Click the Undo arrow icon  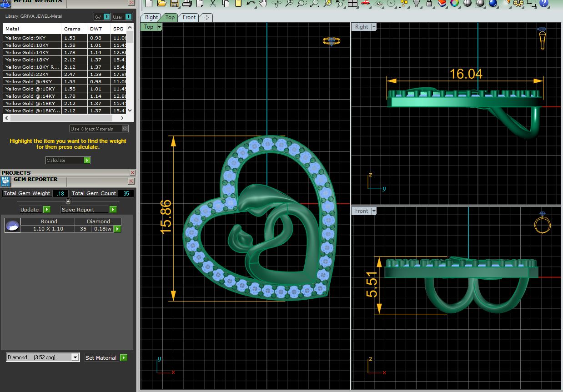(x=251, y=3)
